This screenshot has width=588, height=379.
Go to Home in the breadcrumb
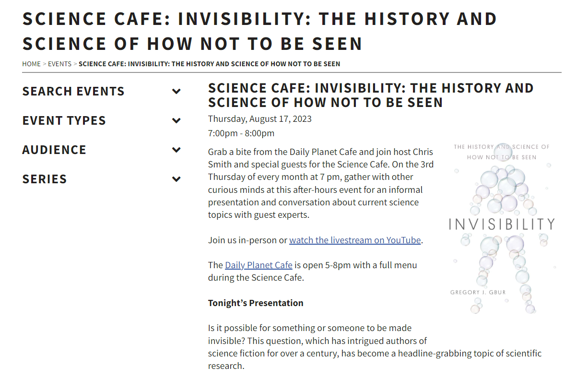(x=31, y=64)
